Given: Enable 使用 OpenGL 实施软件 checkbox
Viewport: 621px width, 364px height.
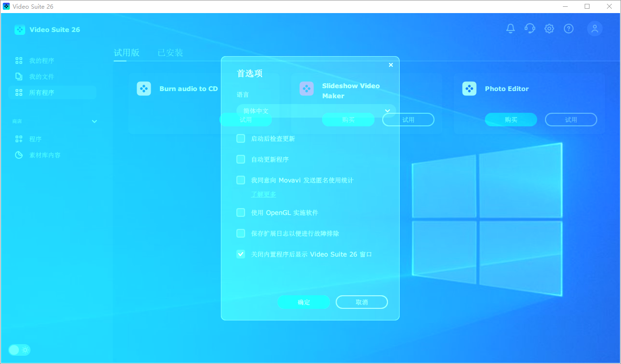Looking at the screenshot, I should 241,212.
